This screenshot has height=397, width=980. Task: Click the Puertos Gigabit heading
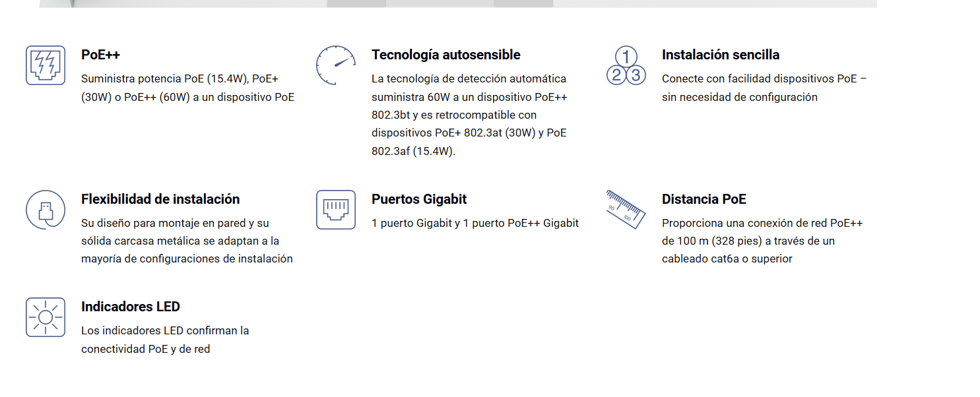click(x=419, y=199)
